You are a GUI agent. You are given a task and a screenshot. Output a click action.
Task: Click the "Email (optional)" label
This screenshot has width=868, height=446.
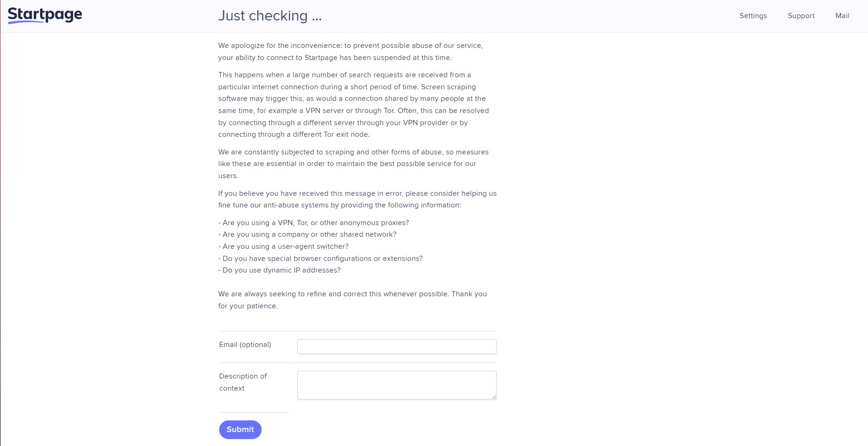245,345
